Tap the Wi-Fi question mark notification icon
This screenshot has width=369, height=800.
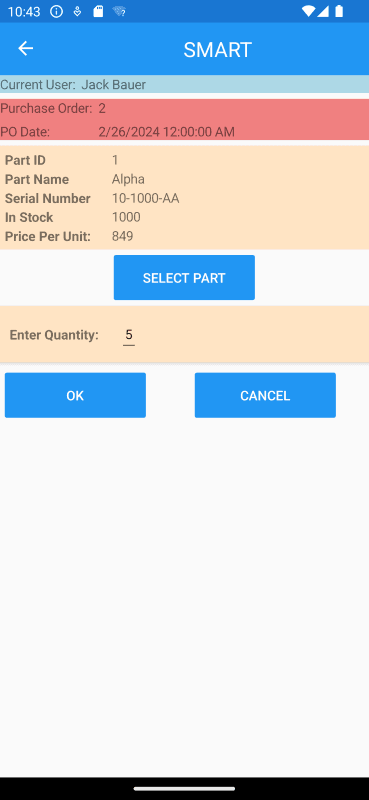point(119,11)
